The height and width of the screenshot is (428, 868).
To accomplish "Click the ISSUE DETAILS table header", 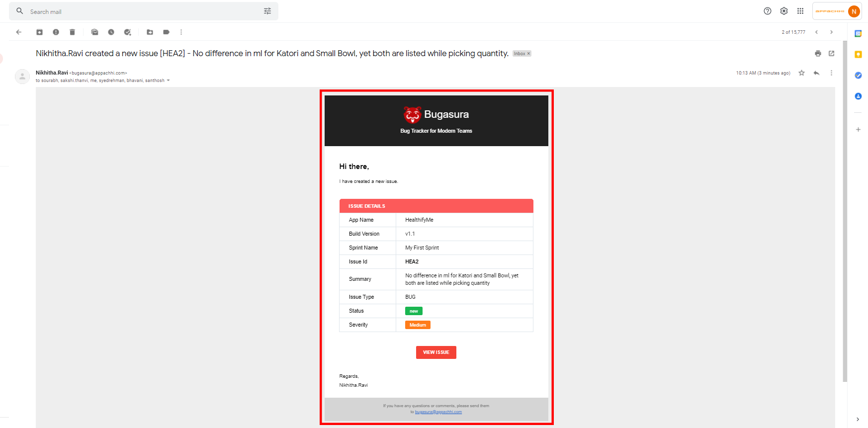I will tap(436, 206).
